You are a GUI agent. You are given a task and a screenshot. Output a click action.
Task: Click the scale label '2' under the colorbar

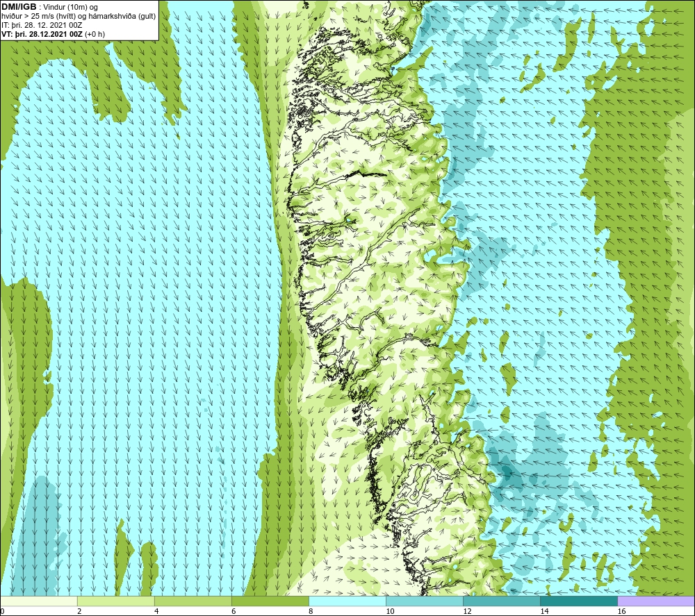pos(79,612)
